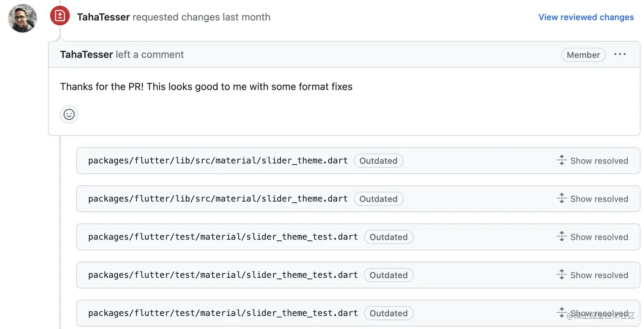Screen dimensions: 644x329
Task: Show resolved for second slider_theme_test.dart thread
Action: (599, 275)
